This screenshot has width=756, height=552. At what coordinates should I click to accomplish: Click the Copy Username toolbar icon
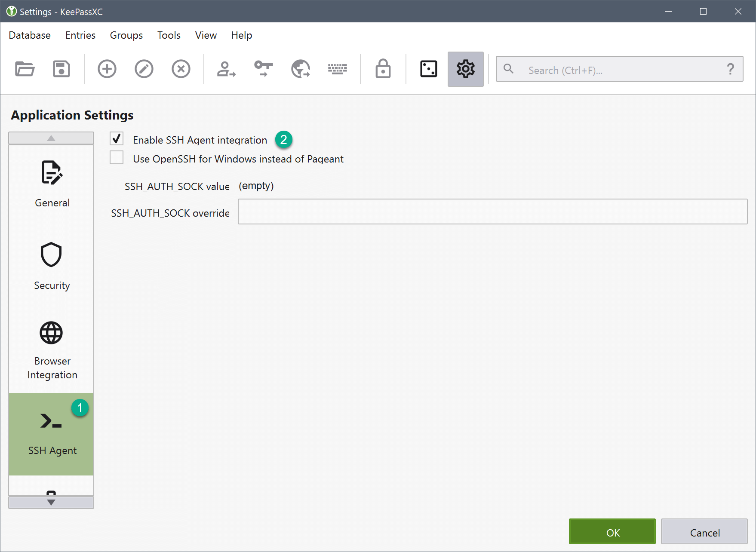[x=226, y=69]
